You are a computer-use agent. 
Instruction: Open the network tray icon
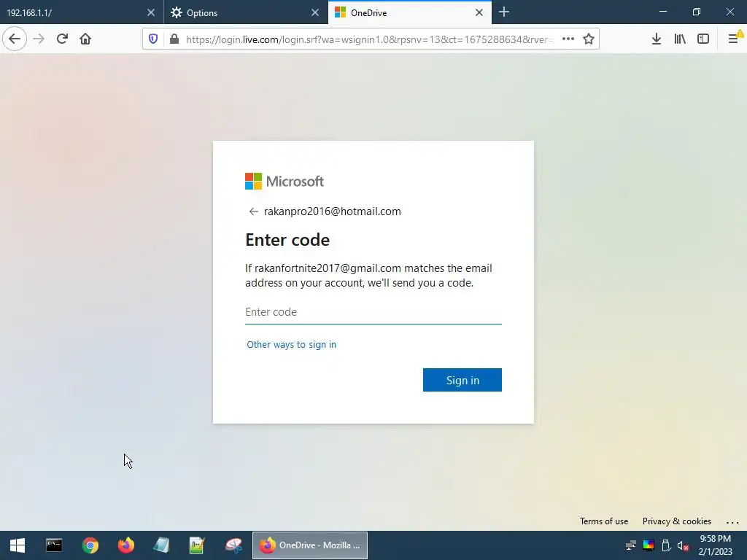click(631, 545)
